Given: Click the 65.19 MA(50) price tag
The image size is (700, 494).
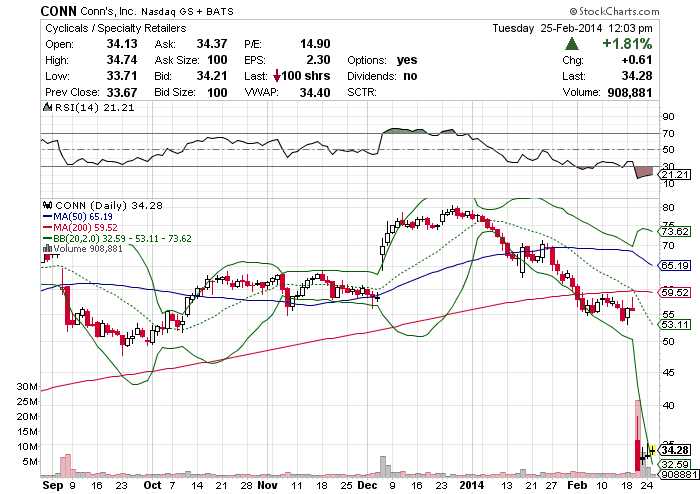Looking at the screenshot, I should (675, 266).
